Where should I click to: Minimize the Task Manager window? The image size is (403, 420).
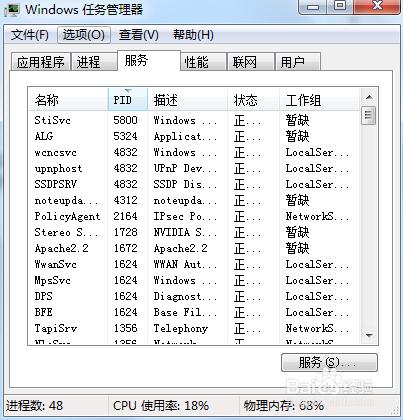314,7
